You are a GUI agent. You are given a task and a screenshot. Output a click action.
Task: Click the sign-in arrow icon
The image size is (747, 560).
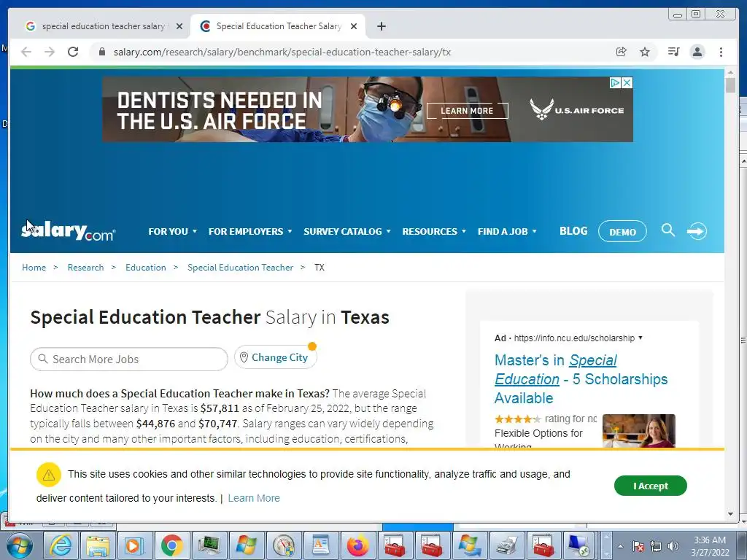pos(697,231)
